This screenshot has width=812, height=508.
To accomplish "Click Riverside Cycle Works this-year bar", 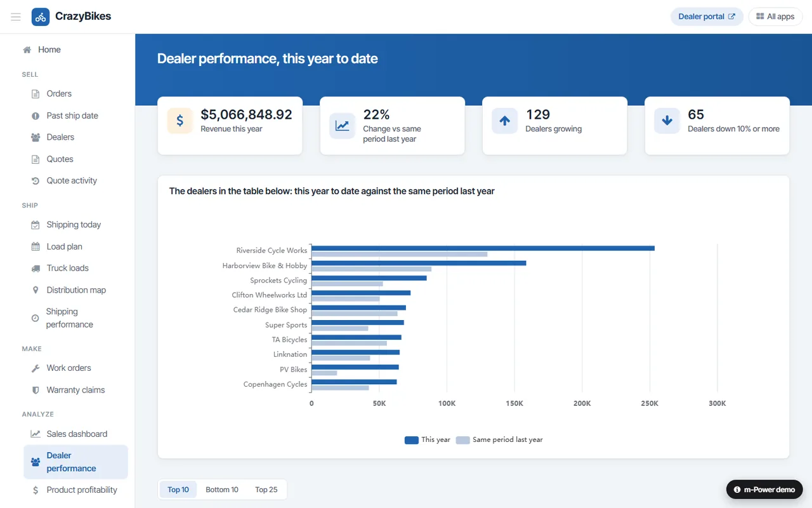I will coord(483,248).
